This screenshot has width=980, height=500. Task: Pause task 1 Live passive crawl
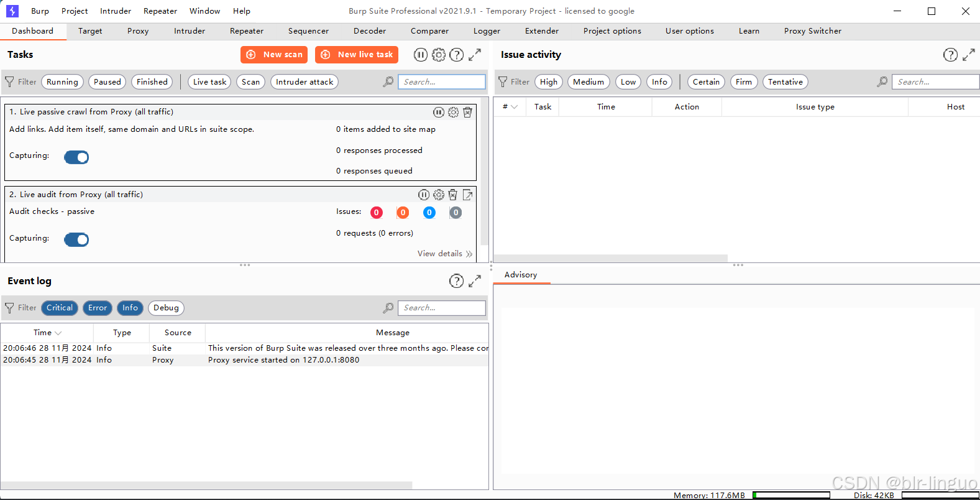tap(439, 112)
